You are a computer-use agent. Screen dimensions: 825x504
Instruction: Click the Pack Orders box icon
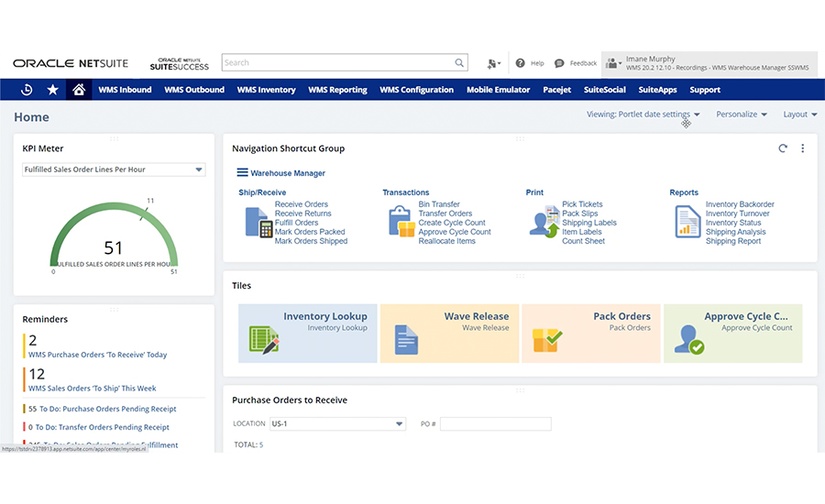click(x=547, y=340)
